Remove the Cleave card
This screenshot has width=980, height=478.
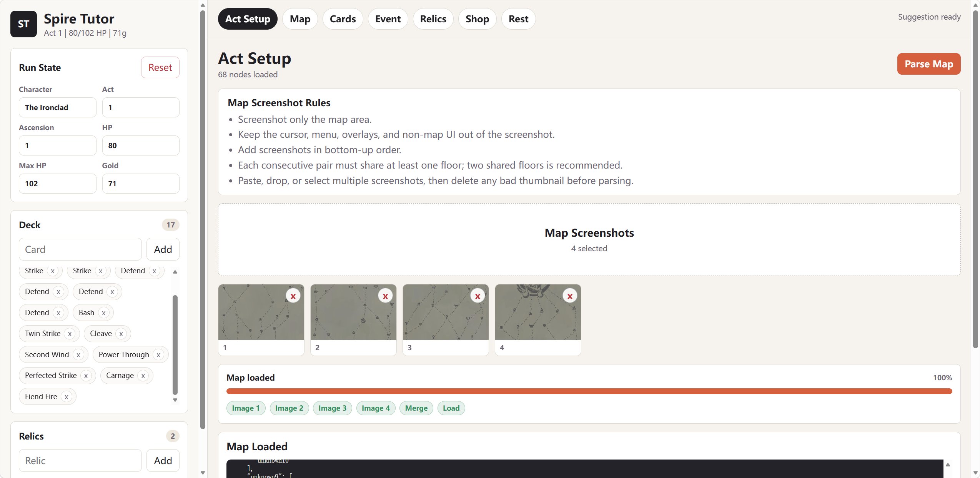tap(121, 334)
